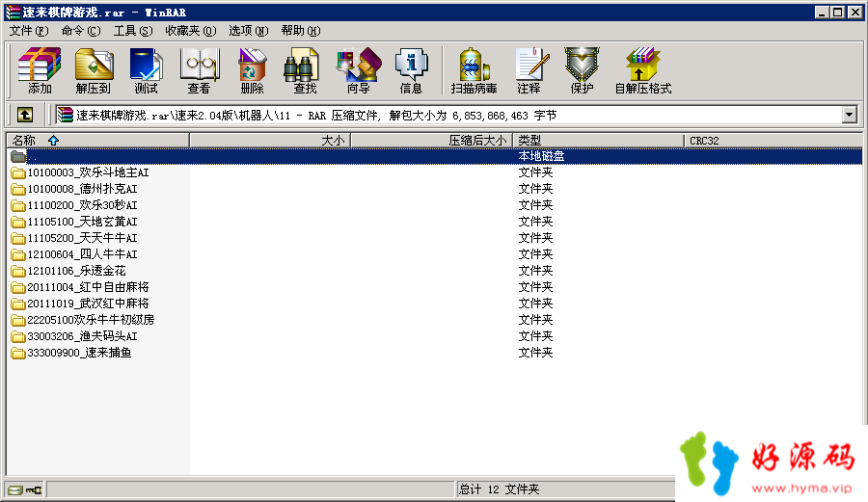Click the drive icon in status bar
The width and height of the screenshot is (868, 502).
point(14,489)
